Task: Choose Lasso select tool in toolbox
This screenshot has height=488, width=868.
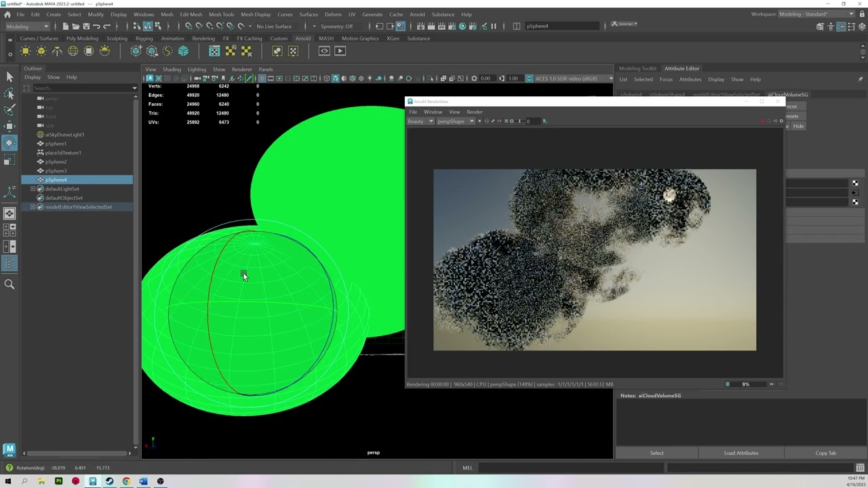Action: point(9,93)
